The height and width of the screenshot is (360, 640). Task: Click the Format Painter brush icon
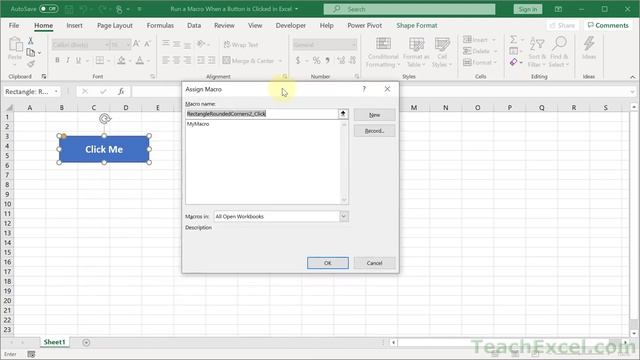[31, 64]
